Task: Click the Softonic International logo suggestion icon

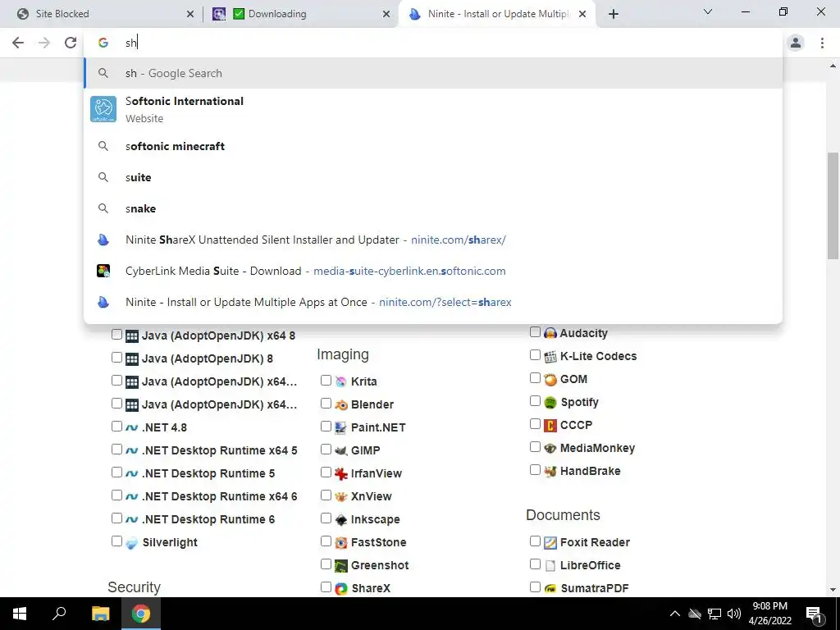Action: click(x=103, y=109)
